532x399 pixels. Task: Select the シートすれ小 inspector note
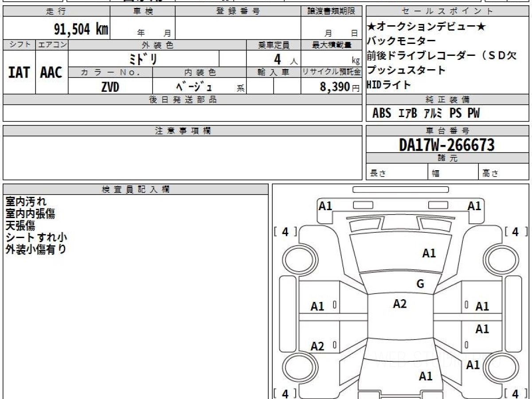(x=36, y=238)
